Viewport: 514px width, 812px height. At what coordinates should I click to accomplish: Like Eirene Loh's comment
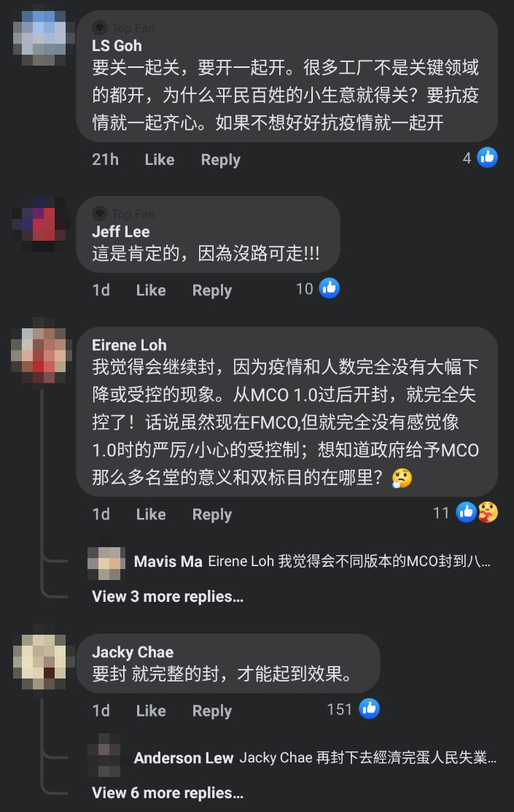click(x=151, y=514)
